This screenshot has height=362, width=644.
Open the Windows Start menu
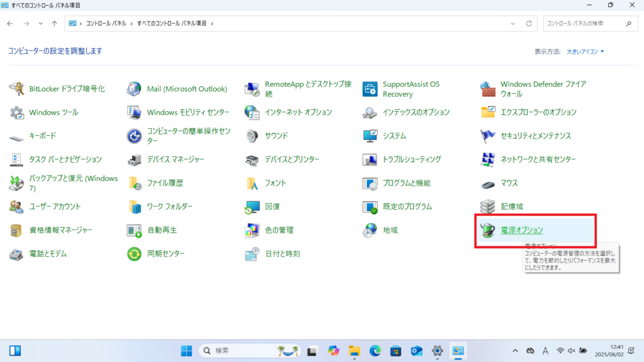coord(186,351)
